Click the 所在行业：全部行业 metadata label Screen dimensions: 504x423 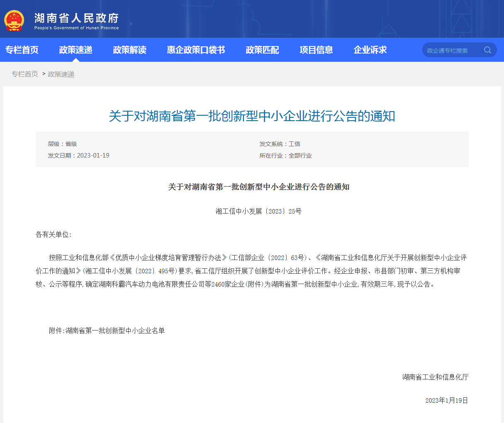pyautogui.click(x=285, y=156)
